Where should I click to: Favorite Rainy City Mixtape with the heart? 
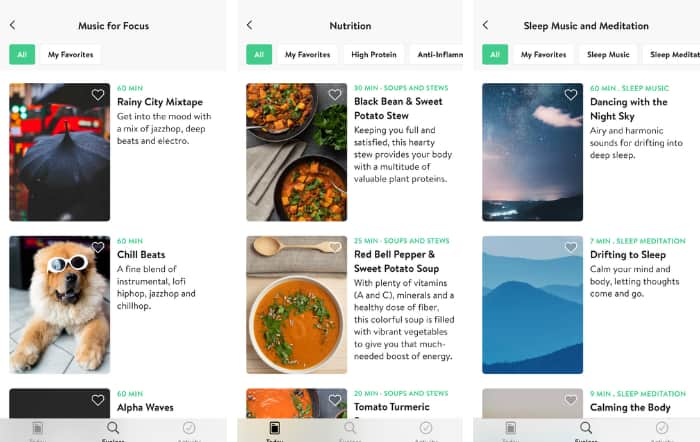(x=98, y=95)
